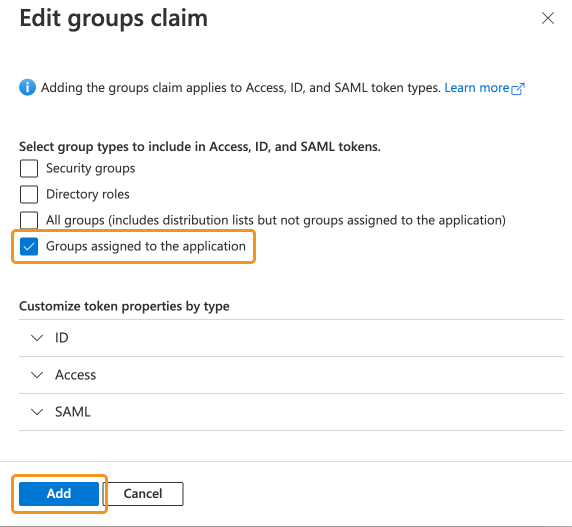Close the Edit groups claim panel

tap(548, 18)
